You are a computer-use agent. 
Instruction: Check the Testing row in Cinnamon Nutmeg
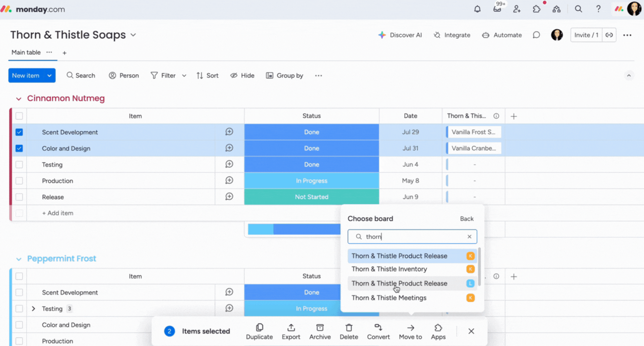click(x=19, y=165)
